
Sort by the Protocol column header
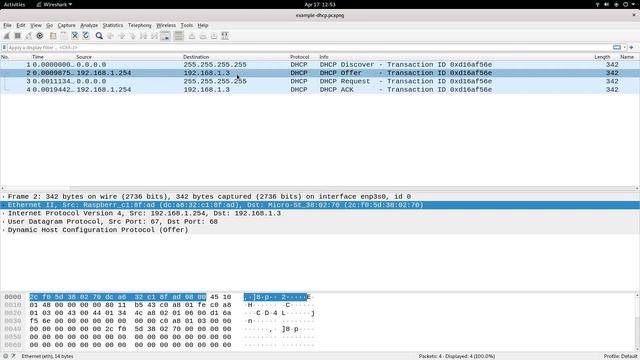tap(300, 57)
